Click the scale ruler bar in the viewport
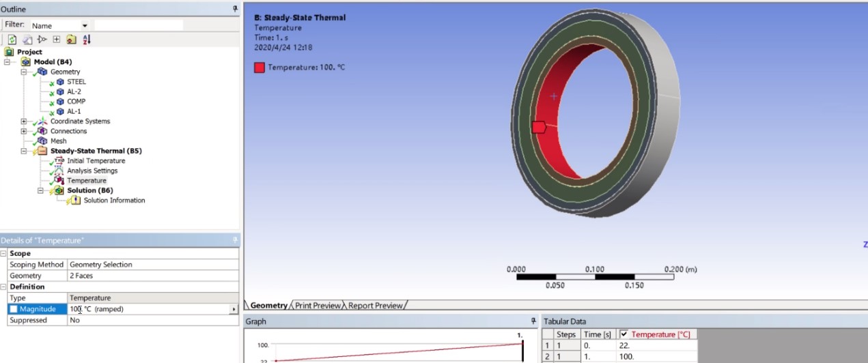868x363 pixels. coord(595,277)
